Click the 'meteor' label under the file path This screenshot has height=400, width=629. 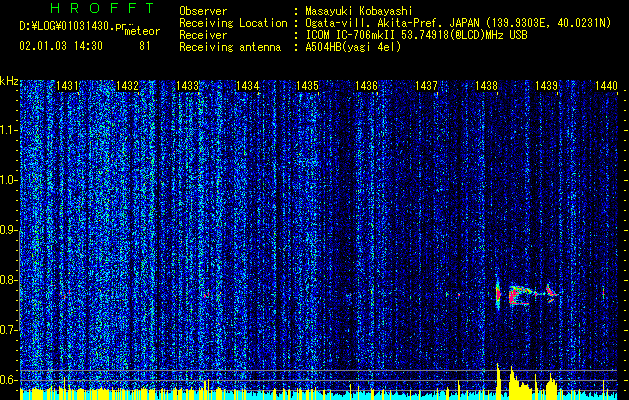coord(142,31)
